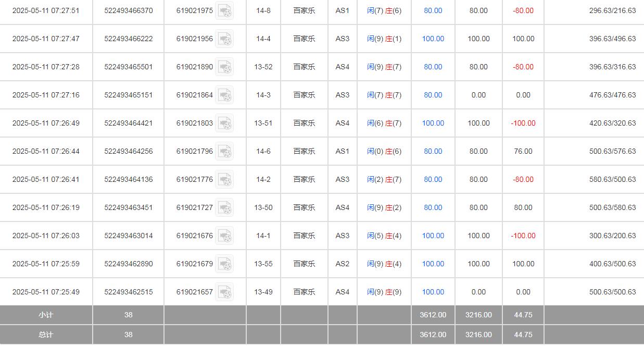Select the blue 80.00 link for table 13-52
This screenshot has height=346, width=644.
(x=433, y=67)
